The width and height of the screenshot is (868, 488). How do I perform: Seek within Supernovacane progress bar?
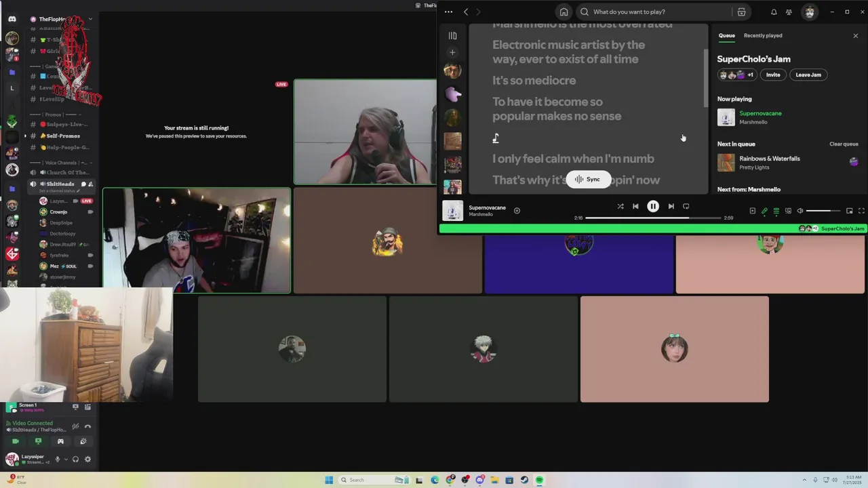pos(652,218)
